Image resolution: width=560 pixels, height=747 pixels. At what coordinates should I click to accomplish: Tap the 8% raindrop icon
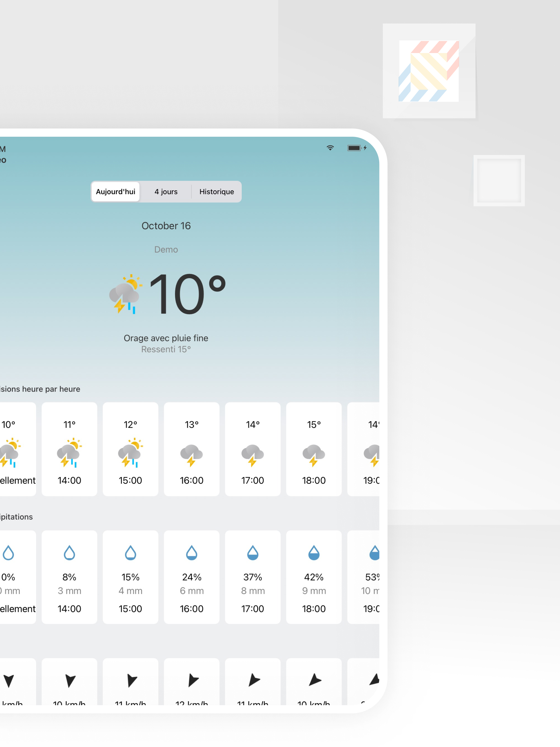click(x=69, y=553)
